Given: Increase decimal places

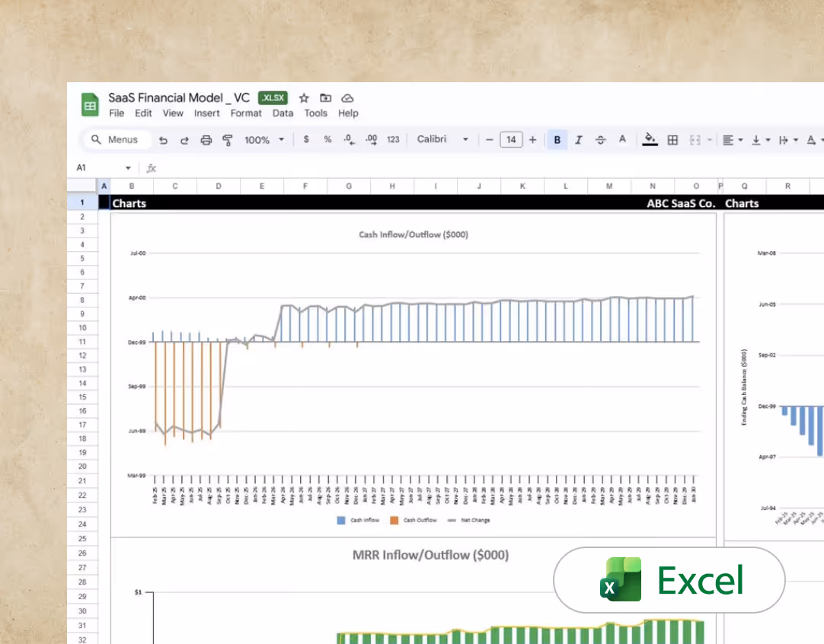Looking at the screenshot, I should 372,139.
